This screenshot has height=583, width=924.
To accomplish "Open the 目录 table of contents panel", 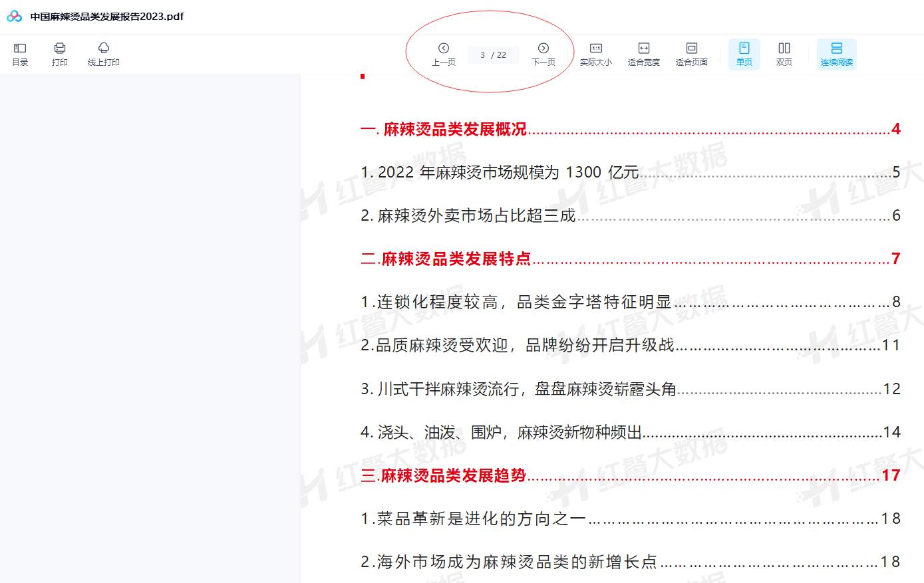I will click(20, 54).
